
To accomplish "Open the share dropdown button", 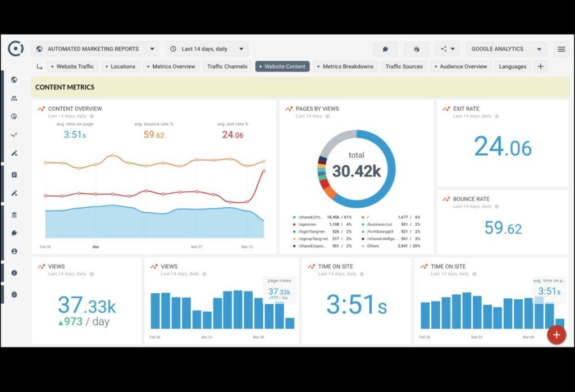I will pyautogui.click(x=448, y=49).
